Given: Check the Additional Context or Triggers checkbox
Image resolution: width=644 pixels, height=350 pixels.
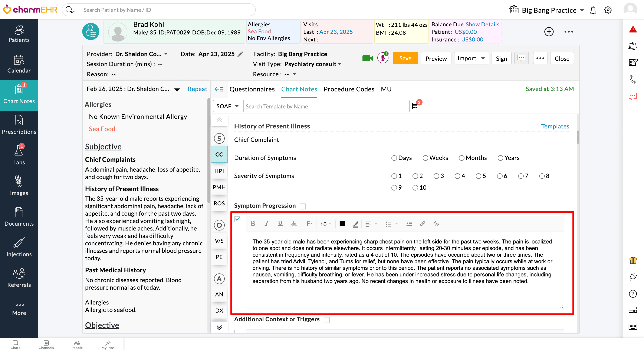Looking at the screenshot, I should [x=327, y=320].
